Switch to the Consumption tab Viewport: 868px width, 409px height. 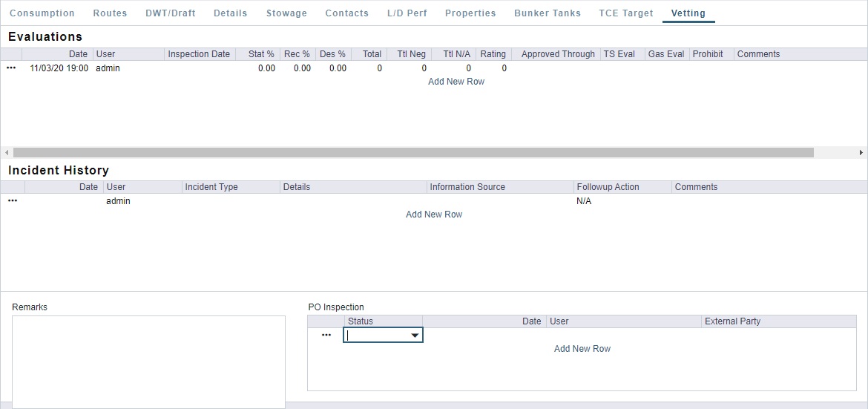coord(42,13)
